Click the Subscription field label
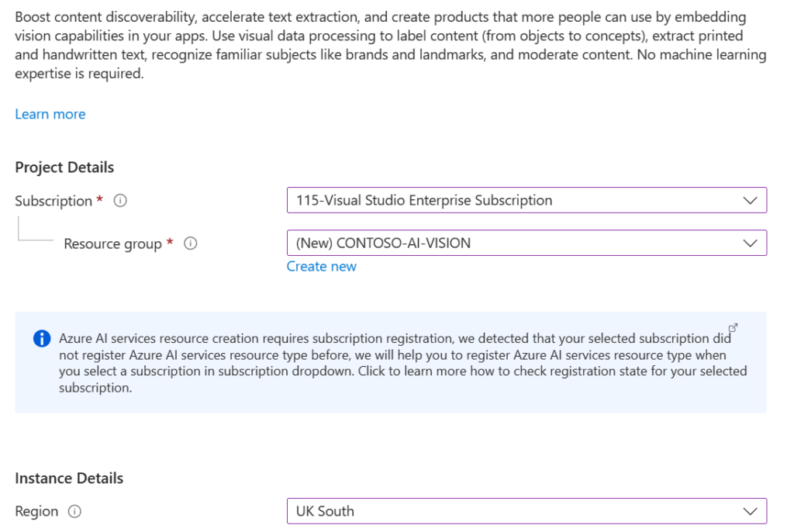Image resolution: width=794 pixels, height=532 pixels. click(x=54, y=201)
